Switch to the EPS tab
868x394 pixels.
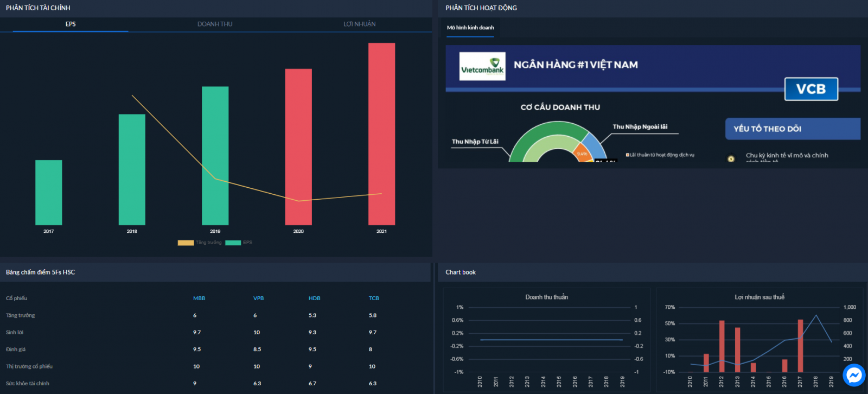pyautogui.click(x=71, y=24)
